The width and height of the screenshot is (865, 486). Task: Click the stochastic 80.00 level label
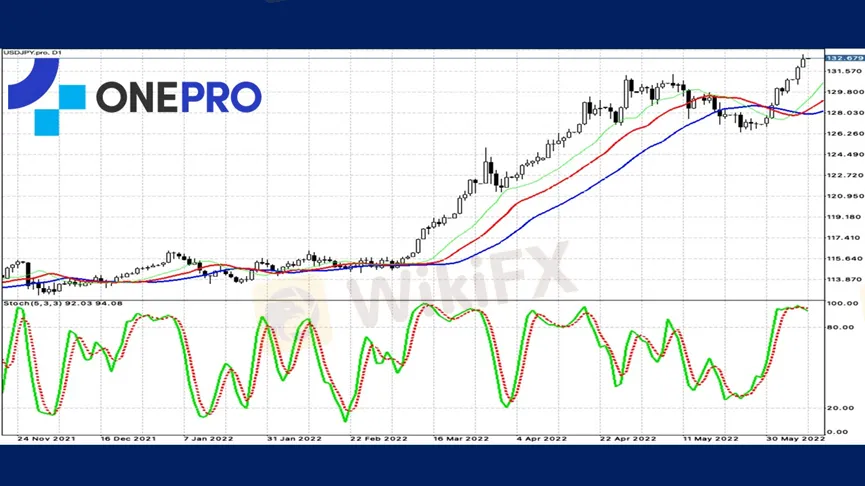click(x=841, y=327)
